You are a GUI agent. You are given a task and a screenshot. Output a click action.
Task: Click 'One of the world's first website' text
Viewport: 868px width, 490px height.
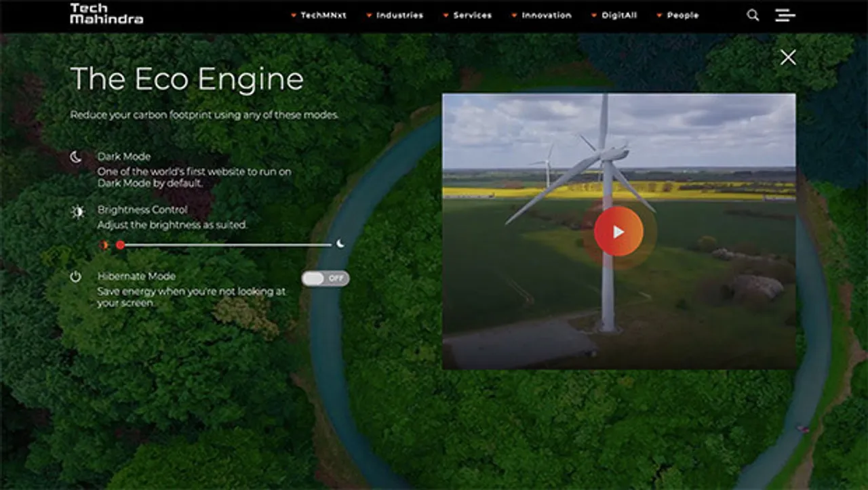coord(194,178)
